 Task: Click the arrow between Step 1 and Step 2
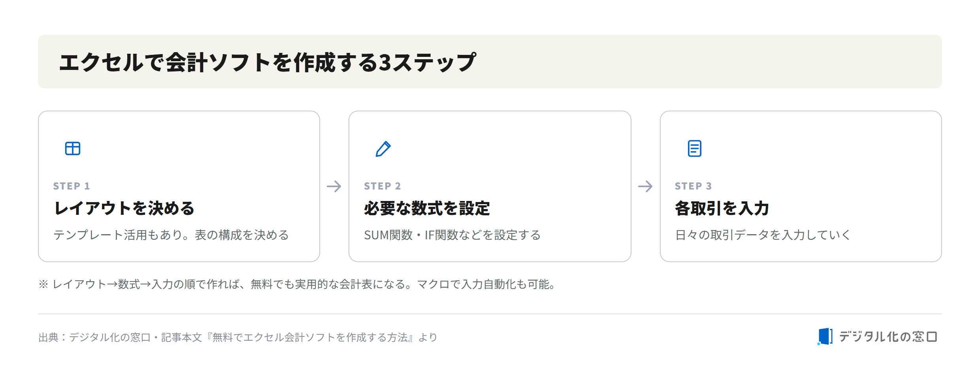(x=334, y=186)
